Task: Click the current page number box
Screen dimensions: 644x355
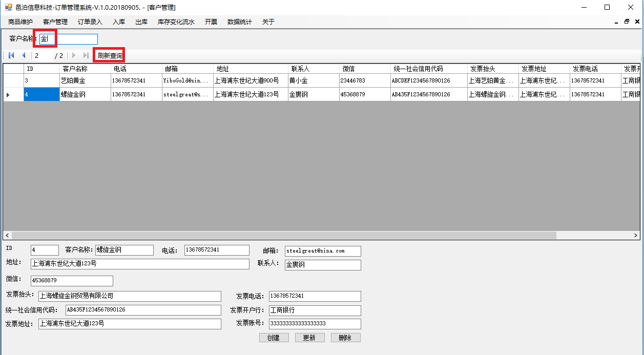Action: [43, 55]
